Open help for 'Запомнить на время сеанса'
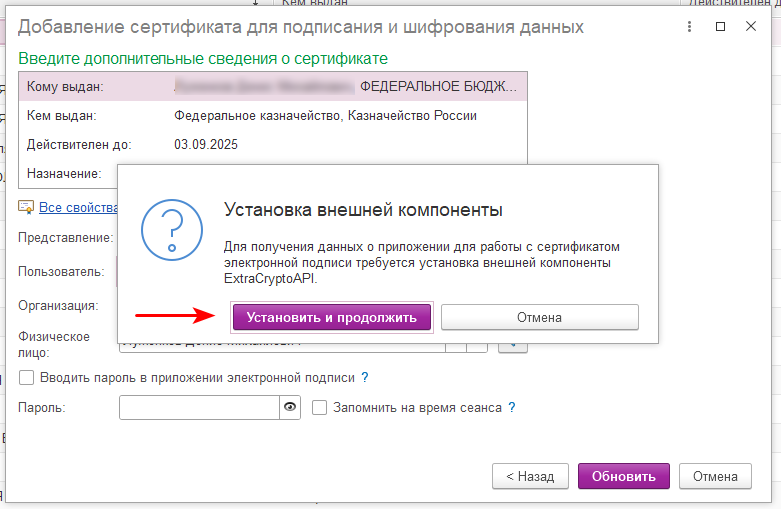781x509 pixels. 511,407
